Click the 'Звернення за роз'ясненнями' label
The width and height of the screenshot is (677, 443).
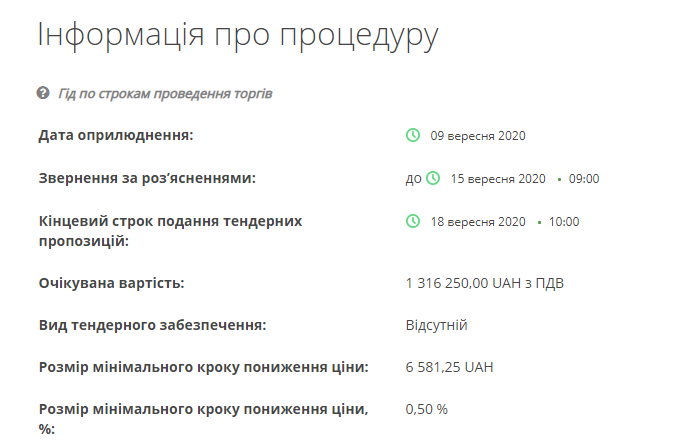[147, 178]
